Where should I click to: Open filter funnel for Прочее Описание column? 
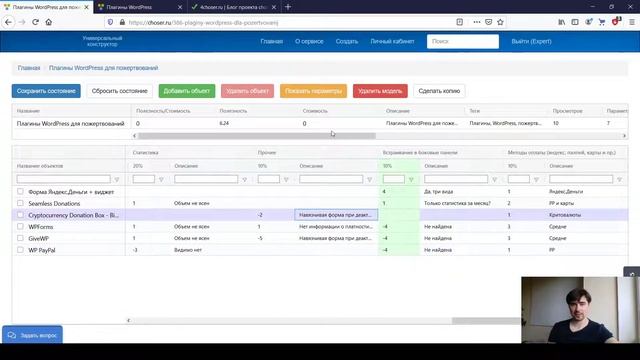[x=369, y=180]
